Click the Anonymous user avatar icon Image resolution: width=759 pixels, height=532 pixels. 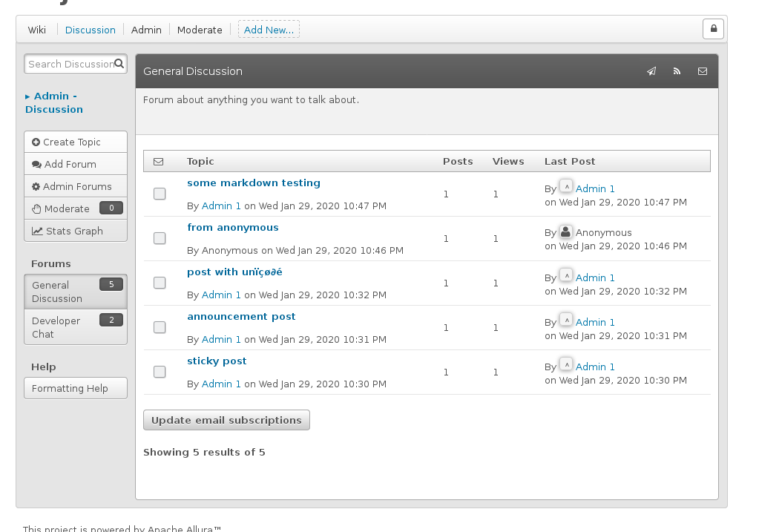566,232
